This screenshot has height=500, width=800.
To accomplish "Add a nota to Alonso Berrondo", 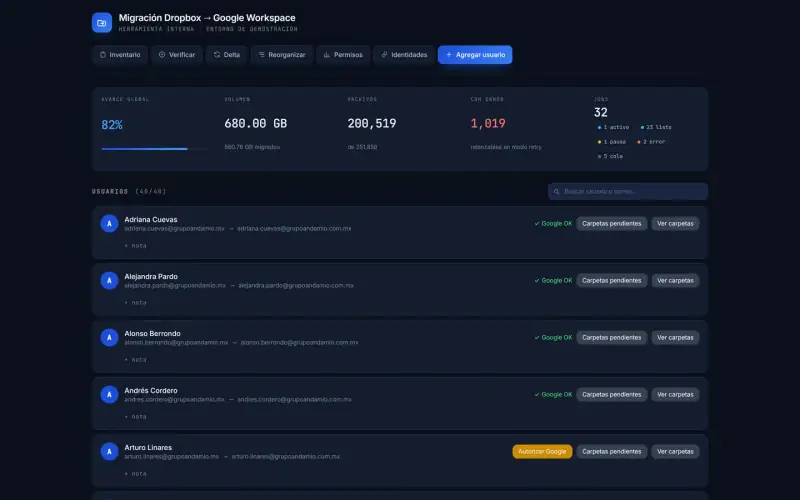I will pyautogui.click(x=135, y=360).
